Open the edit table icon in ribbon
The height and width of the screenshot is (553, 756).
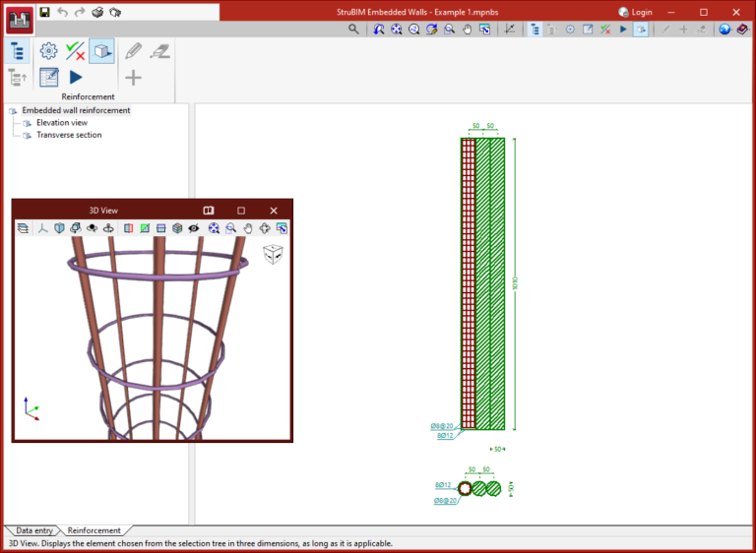point(48,78)
